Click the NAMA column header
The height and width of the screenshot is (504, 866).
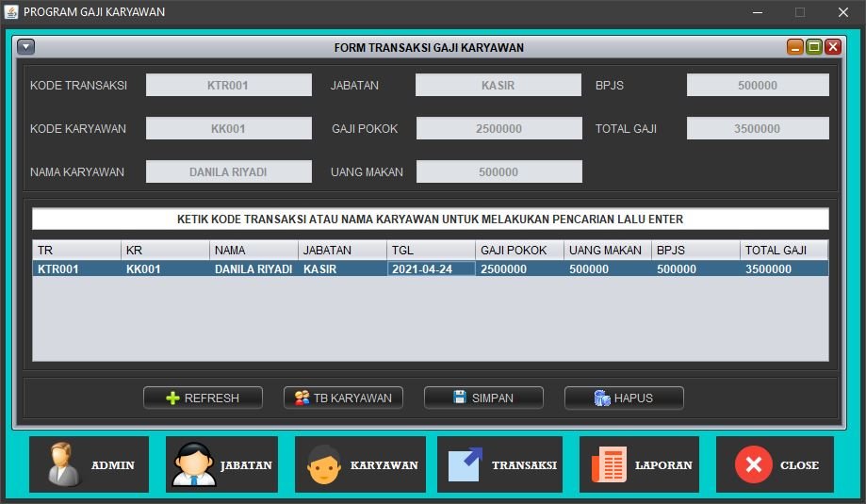253,250
